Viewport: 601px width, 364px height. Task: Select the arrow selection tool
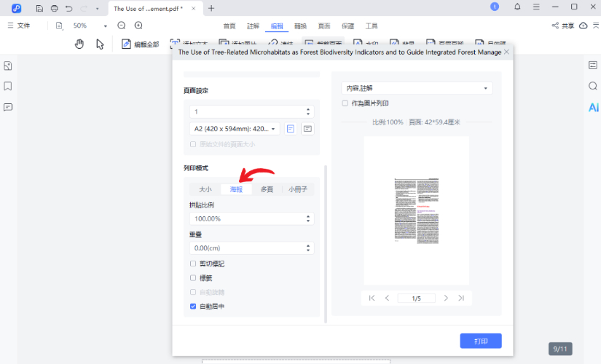pyautogui.click(x=100, y=44)
